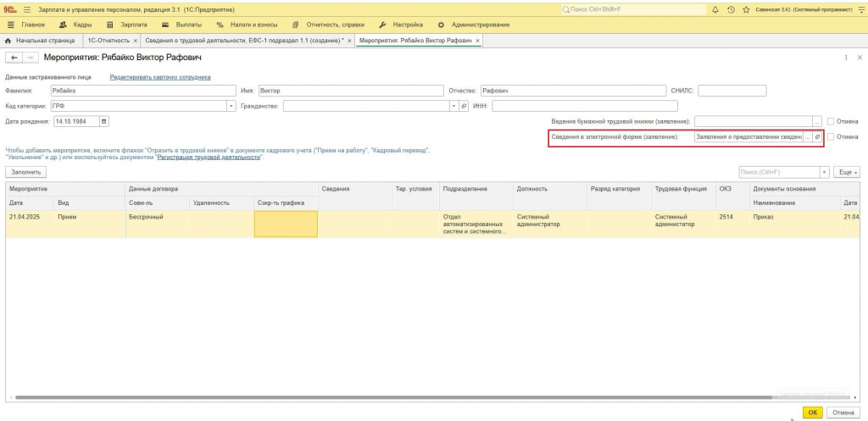Toggle Отмена checkbox for Сведения в электронной форме
868x421 pixels.
tap(831, 136)
